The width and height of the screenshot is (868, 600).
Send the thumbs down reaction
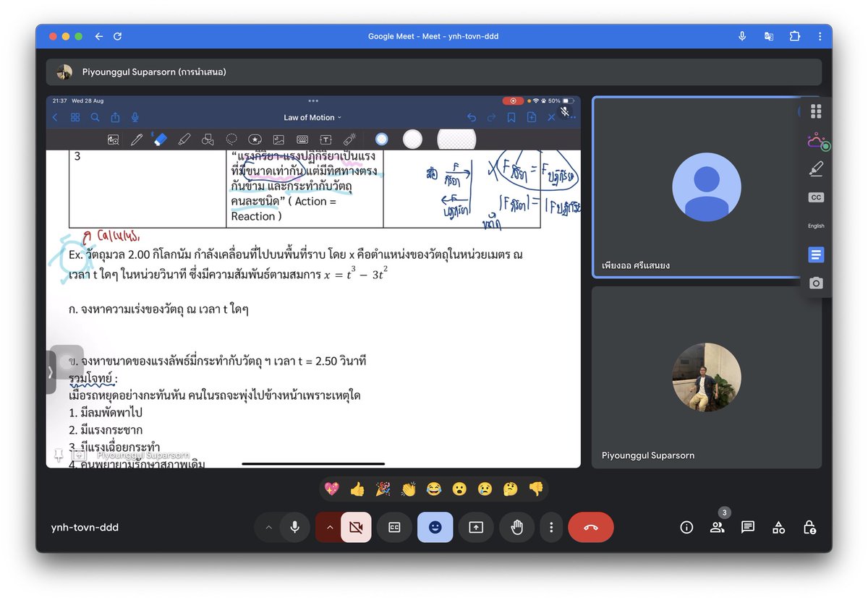(x=536, y=489)
